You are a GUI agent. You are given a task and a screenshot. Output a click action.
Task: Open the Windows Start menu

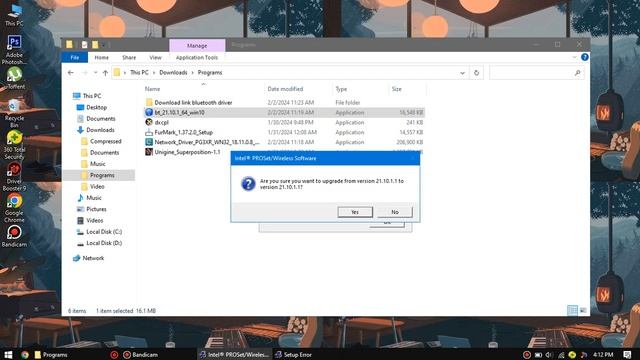tap(8, 354)
